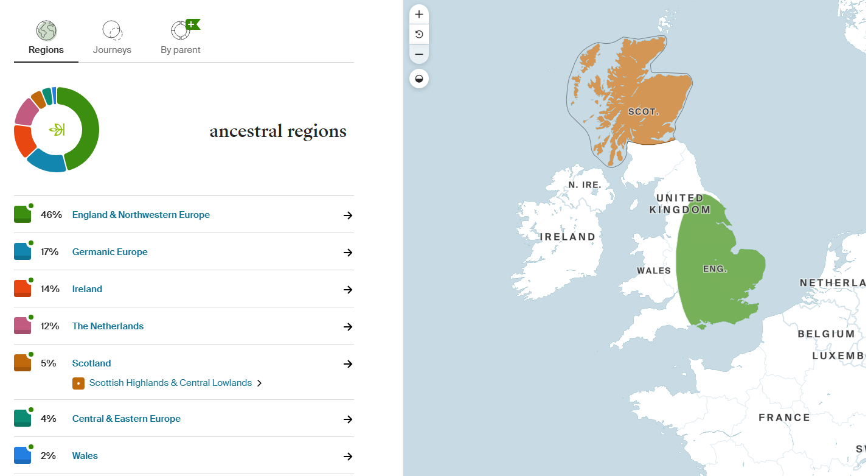Click the leaf logo in donut chart
The height and width of the screenshot is (476, 868).
point(57,130)
